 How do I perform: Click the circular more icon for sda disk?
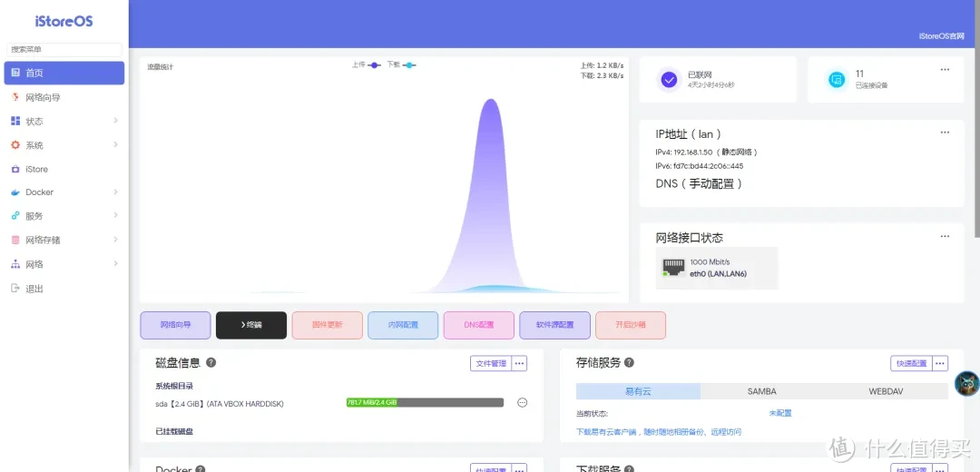coord(523,403)
